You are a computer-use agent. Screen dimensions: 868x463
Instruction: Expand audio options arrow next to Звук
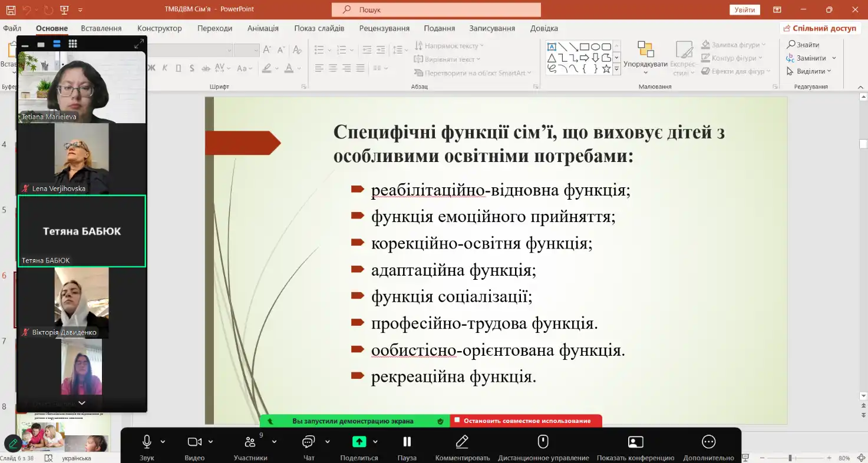(163, 442)
